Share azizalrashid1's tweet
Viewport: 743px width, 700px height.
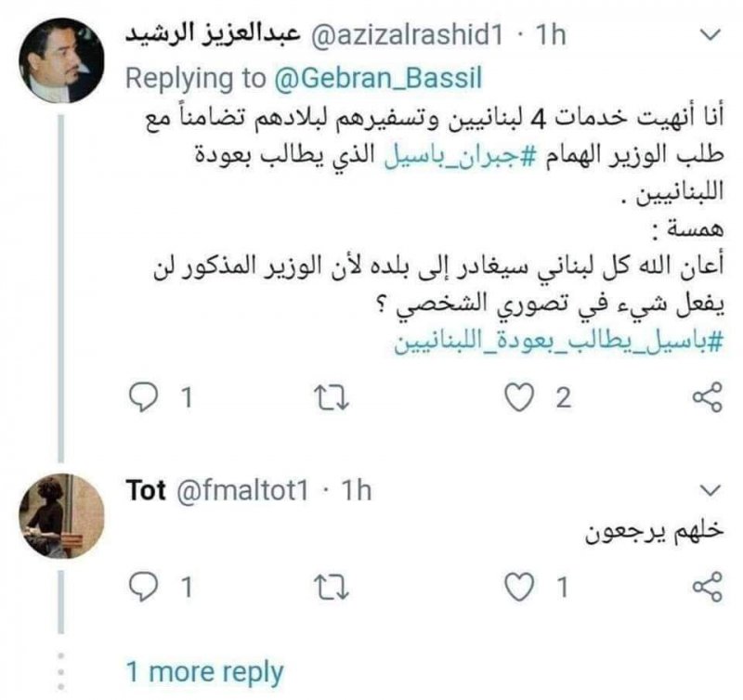708,398
